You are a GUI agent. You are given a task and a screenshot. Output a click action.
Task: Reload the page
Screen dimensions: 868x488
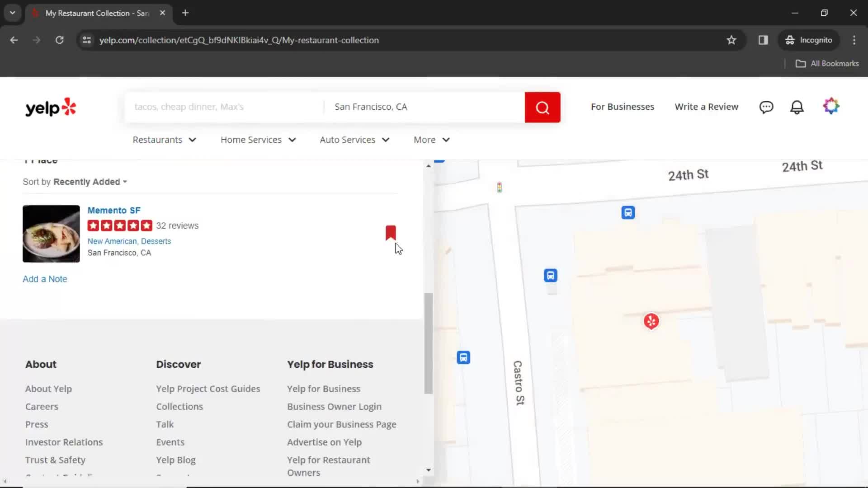(x=60, y=40)
